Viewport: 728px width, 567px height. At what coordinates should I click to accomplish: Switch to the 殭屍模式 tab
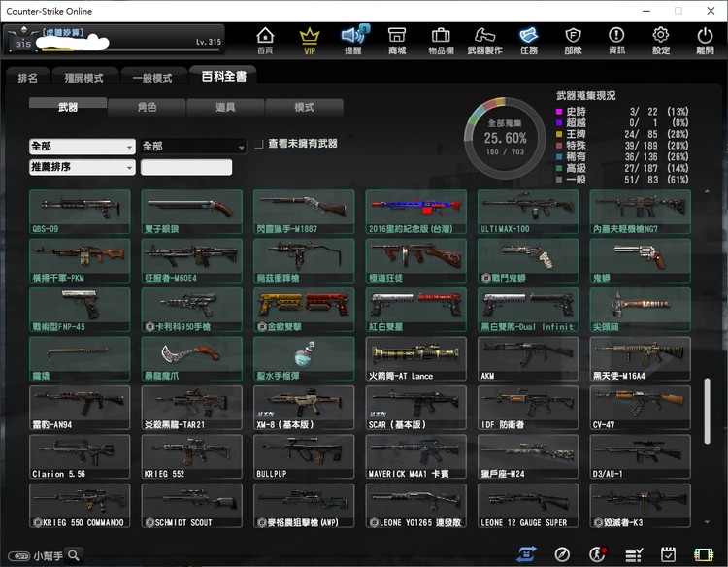tap(84, 77)
